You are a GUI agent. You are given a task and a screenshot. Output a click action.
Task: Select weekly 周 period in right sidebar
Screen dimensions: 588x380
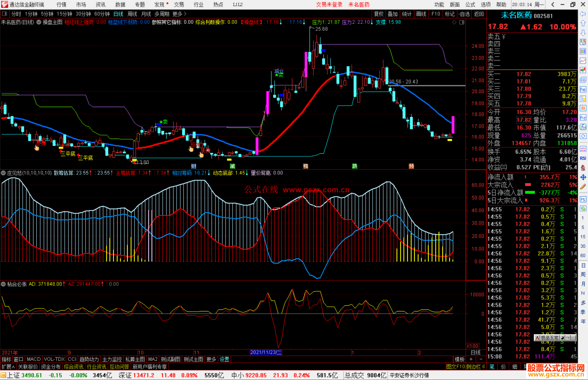[x=583, y=275]
